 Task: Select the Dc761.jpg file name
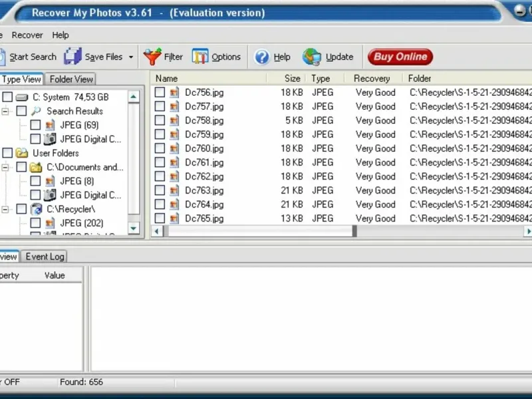pos(204,162)
